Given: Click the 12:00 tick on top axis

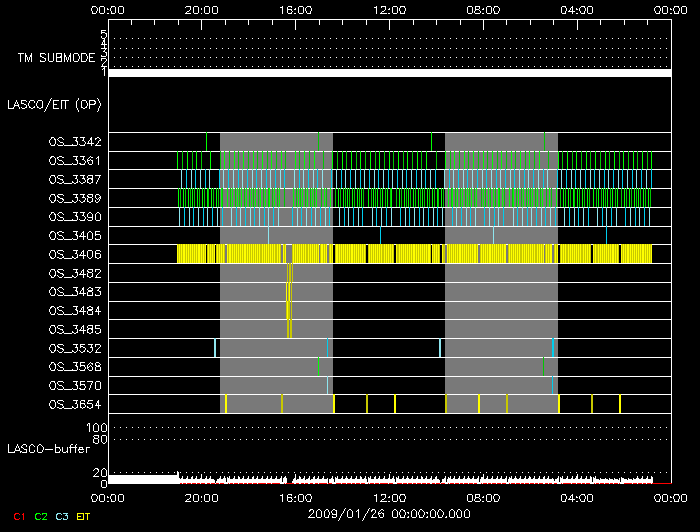Looking at the screenshot, I should 389,9.
